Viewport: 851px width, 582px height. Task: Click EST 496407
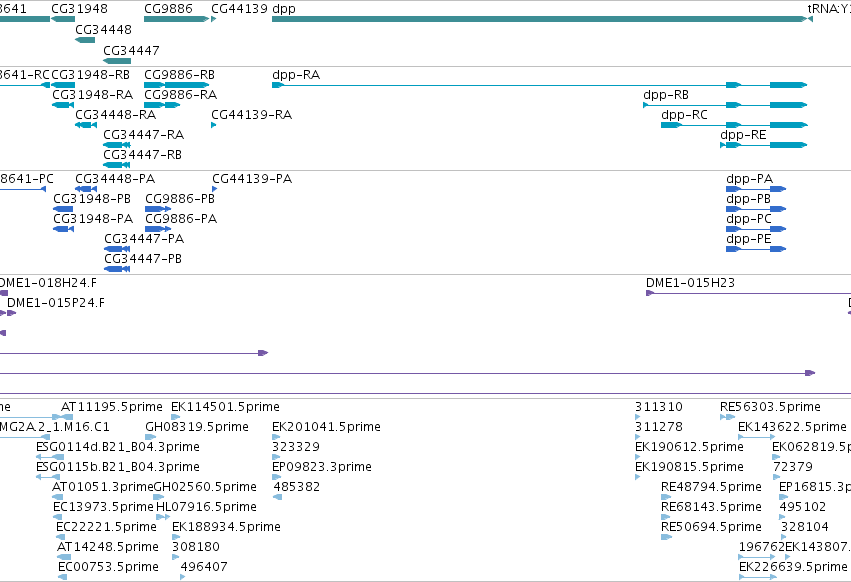tap(183, 577)
